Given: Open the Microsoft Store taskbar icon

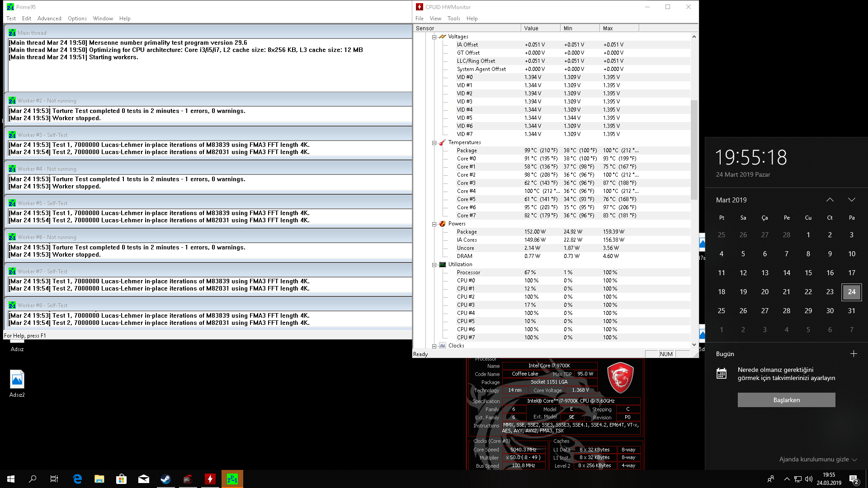Looking at the screenshot, I should (121, 479).
